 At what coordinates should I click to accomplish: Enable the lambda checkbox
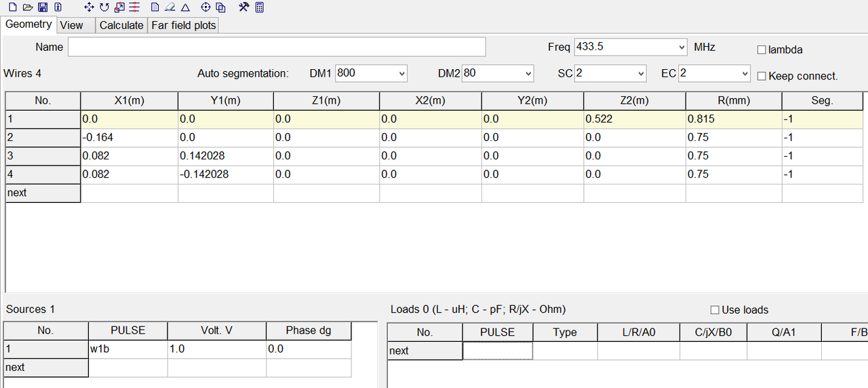click(762, 50)
